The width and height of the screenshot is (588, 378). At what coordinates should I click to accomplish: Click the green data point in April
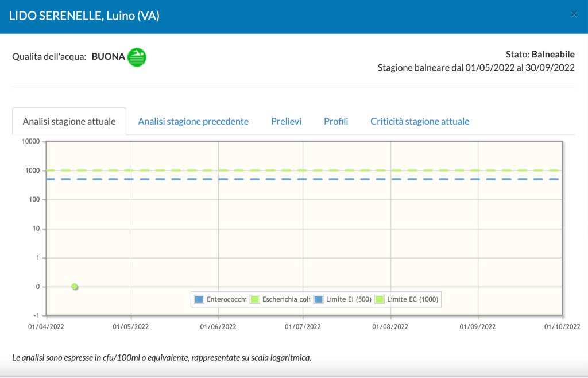(75, 287)
